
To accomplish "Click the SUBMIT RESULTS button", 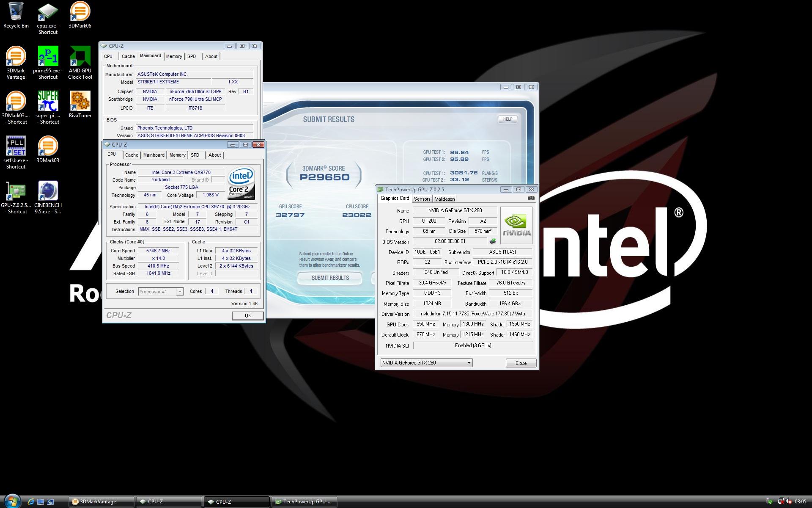I will [330, 278].
